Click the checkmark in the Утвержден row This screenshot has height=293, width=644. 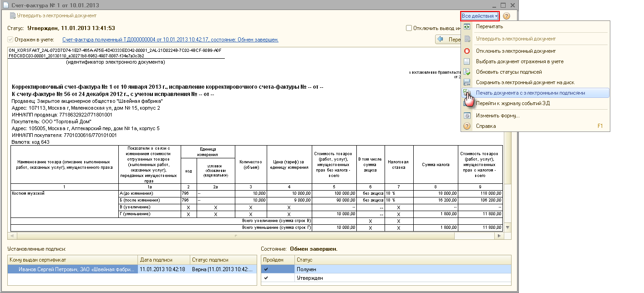click(265, 278)
